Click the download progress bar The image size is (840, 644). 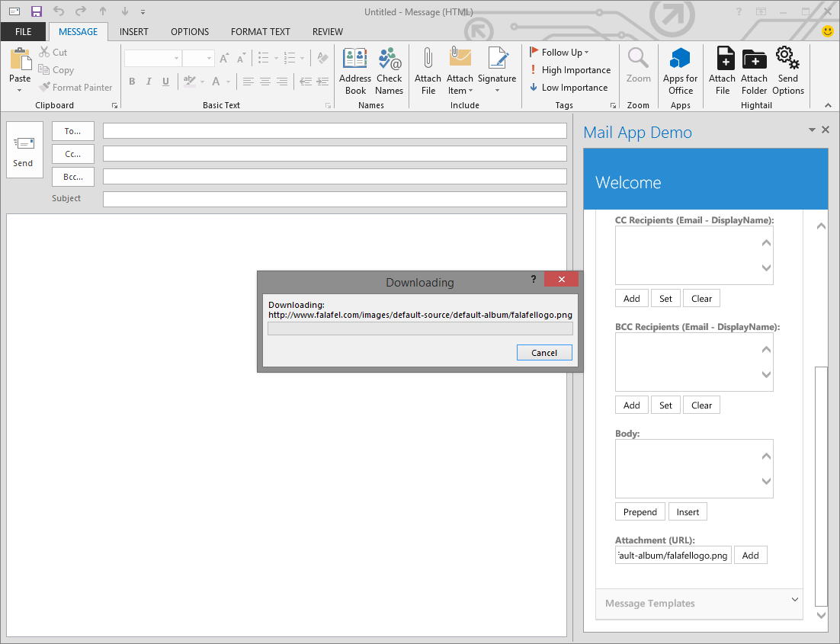[x=420, y=328]
